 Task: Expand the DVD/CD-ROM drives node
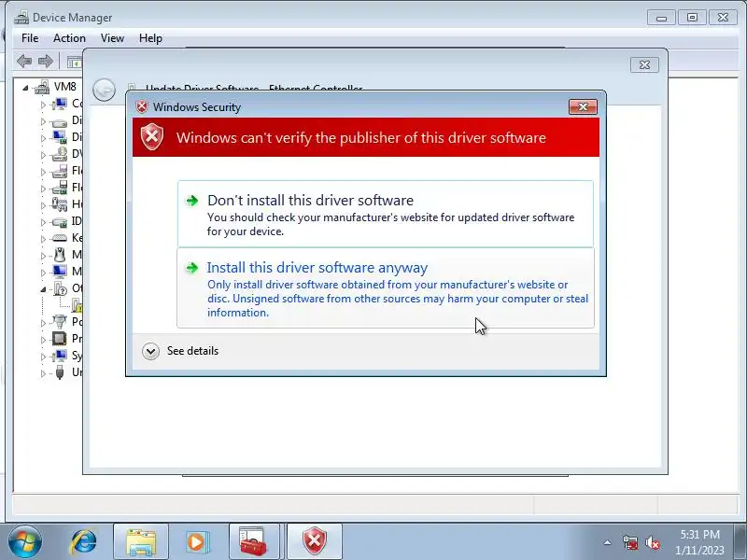[x=43, y=155]
